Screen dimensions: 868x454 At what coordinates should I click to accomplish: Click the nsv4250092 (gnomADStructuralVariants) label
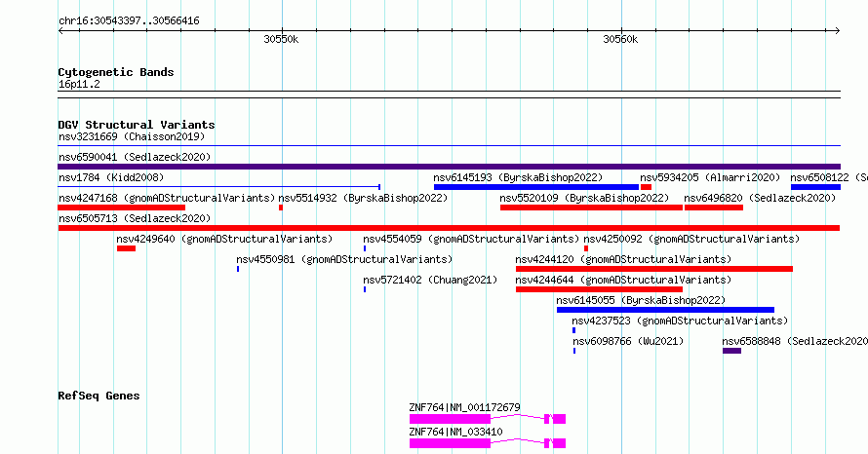(691, 239)
